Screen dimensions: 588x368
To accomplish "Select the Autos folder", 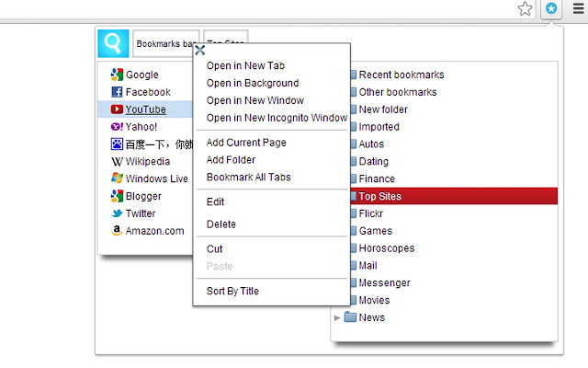I will (371, 144).
